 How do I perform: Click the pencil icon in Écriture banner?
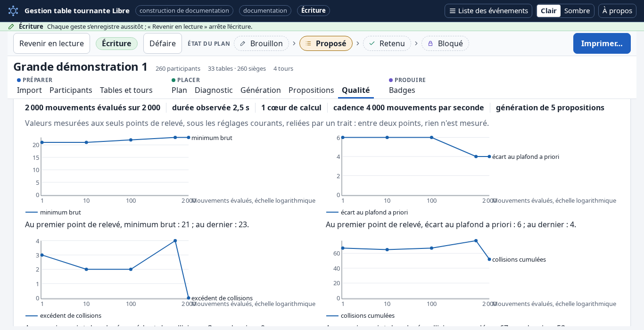[11, 26]
